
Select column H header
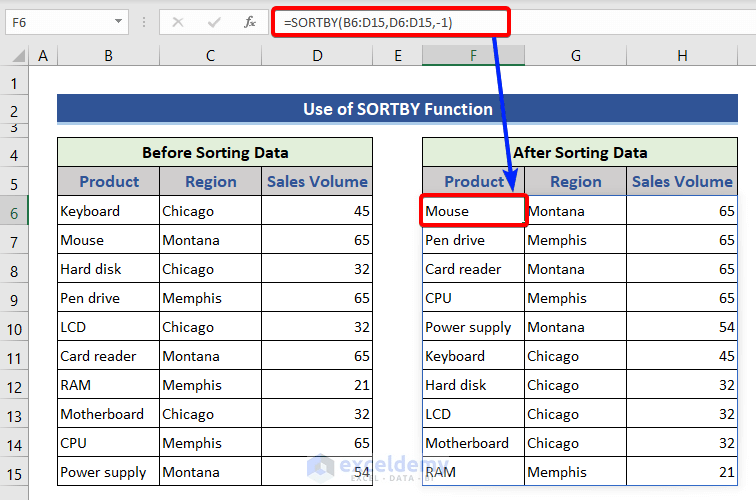coord(682,56)
